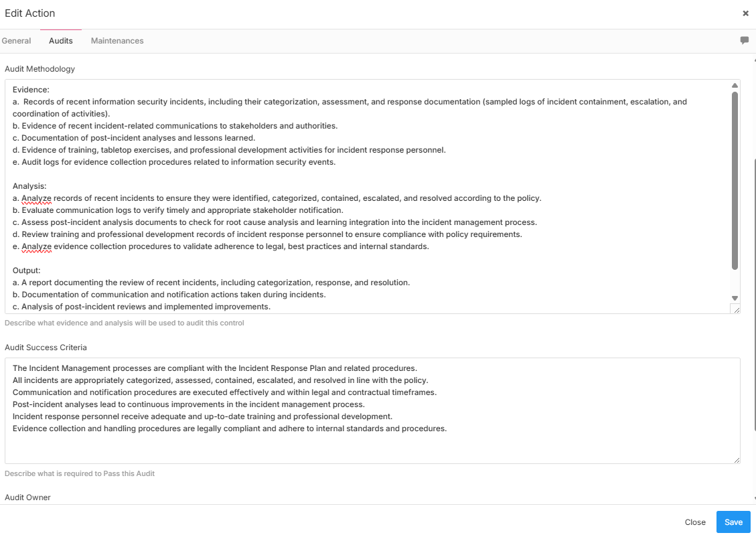Viewport: 756px width, 537px height.
Task: Close the Edit Action dialog with X
Action: tap(745, 13)
